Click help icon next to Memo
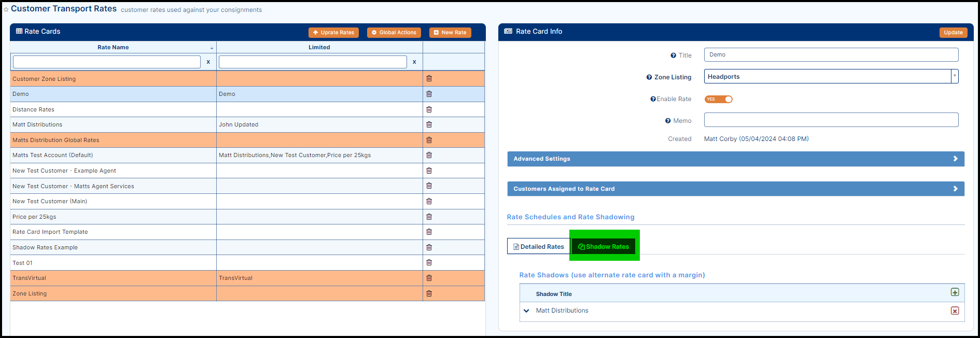Viewport: 980px width, 338px height. pos(668,121)
